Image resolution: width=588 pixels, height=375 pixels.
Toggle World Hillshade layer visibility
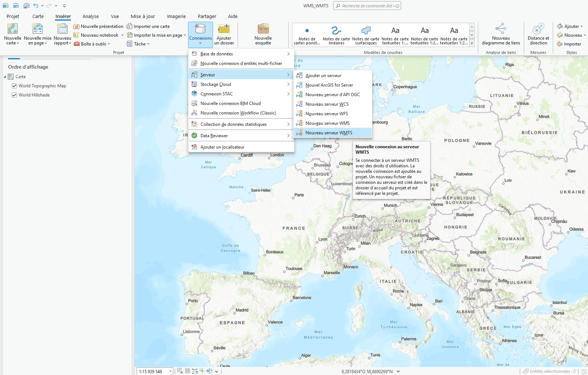14,95
